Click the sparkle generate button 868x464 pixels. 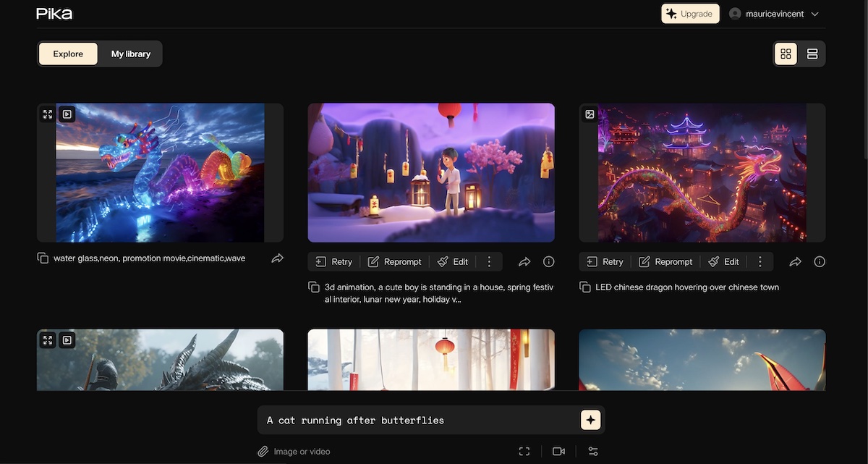[590, 420]
